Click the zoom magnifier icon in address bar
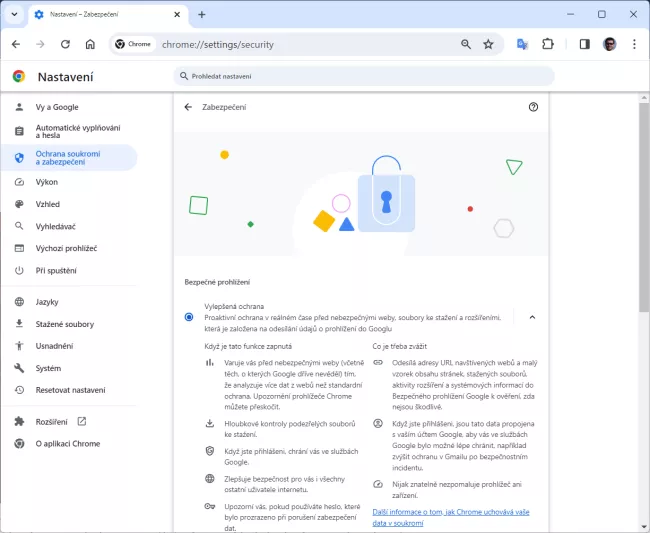Screen dimensions: 650x533 pos(466,44)
